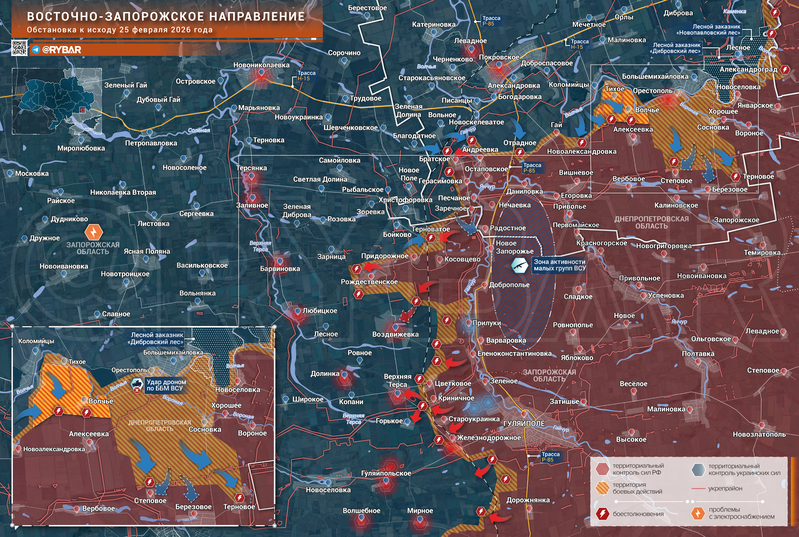Click the QR code under the title

point(17,49)
